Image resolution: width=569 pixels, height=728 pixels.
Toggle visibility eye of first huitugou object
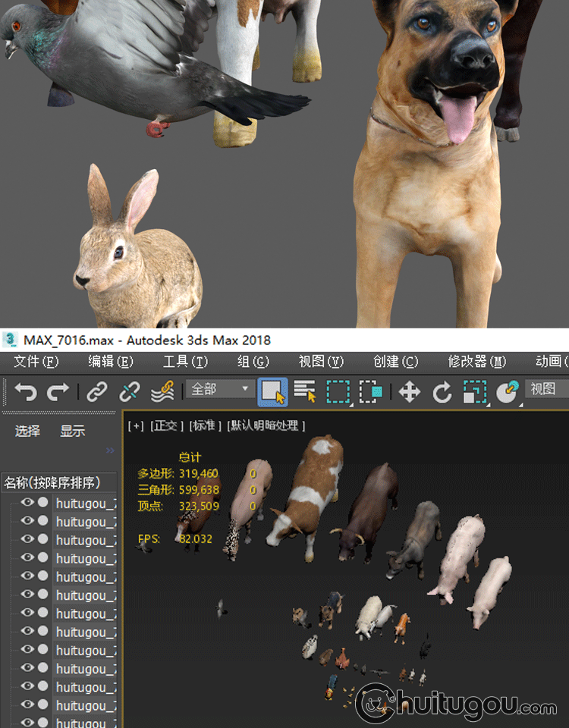(27, 502)
